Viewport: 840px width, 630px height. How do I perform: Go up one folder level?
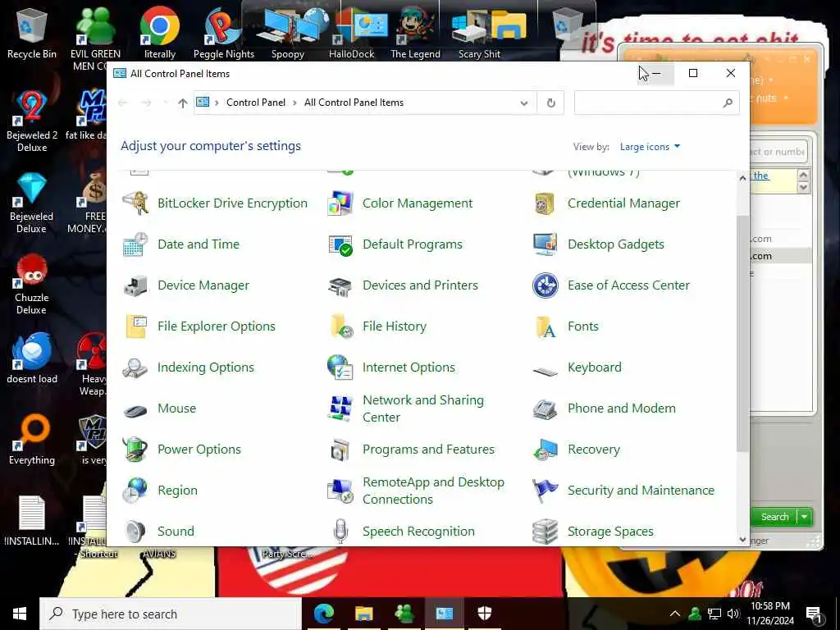(183, 103)
